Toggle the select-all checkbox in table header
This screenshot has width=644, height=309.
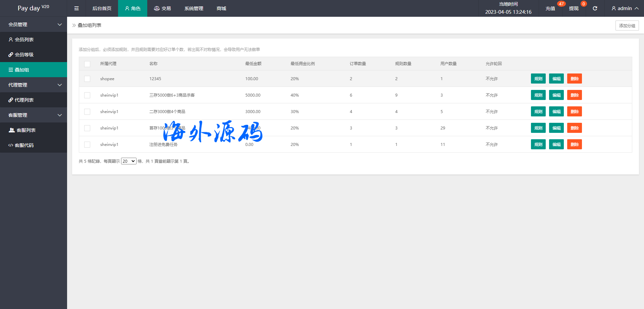click(x=87, y=64)
